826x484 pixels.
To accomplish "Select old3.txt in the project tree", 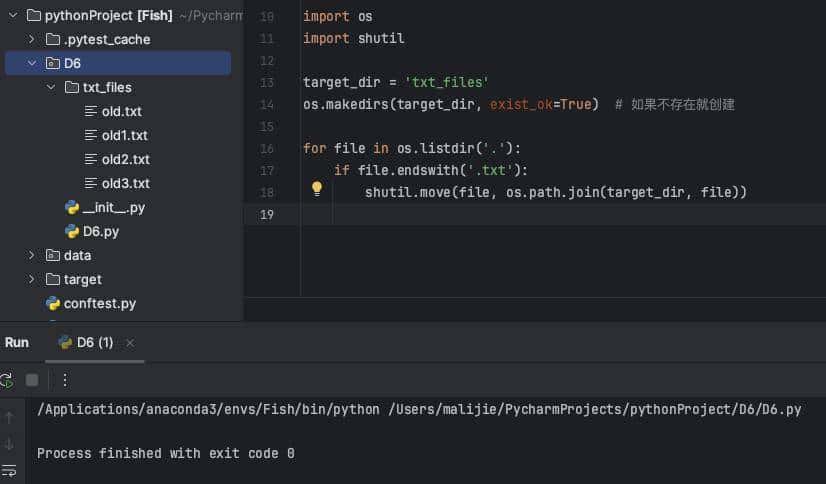I will point(126,183).
